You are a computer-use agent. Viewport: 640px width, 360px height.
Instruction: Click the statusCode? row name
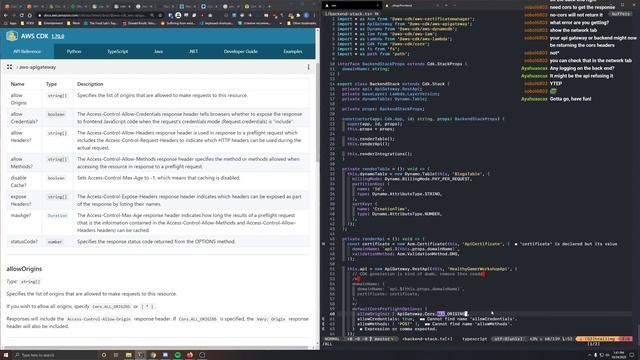tap(24, 242)
